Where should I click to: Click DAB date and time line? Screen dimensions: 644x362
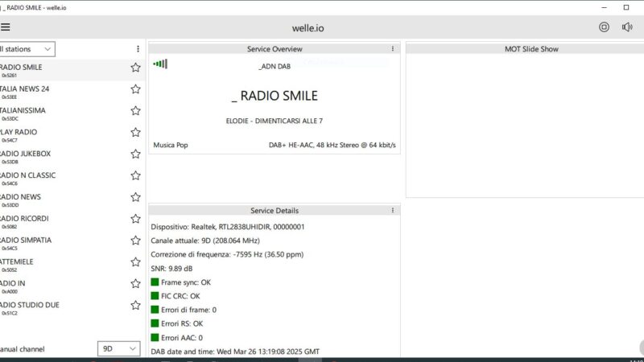(235, 352)
